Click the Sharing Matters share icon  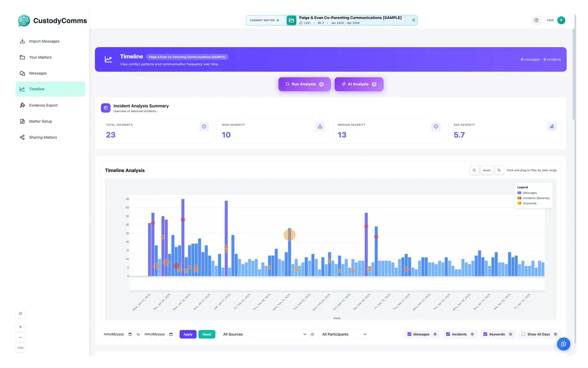tap(22, 137)
